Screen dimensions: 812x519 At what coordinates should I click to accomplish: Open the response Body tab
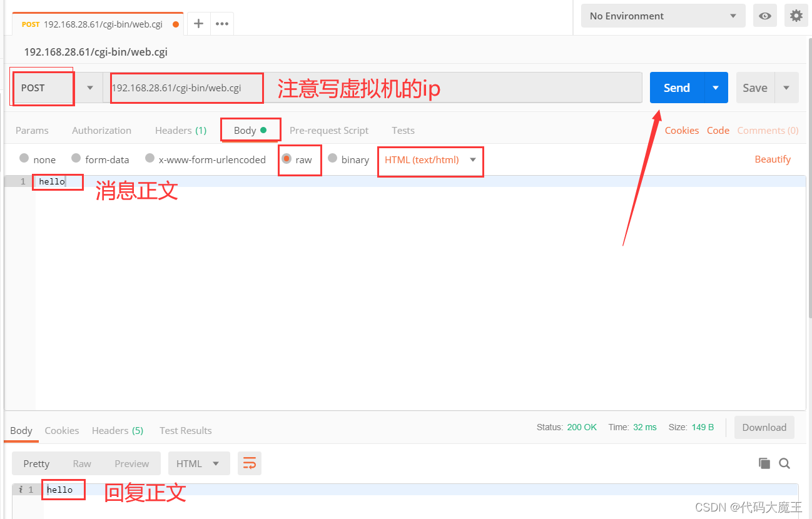[21, 430]
